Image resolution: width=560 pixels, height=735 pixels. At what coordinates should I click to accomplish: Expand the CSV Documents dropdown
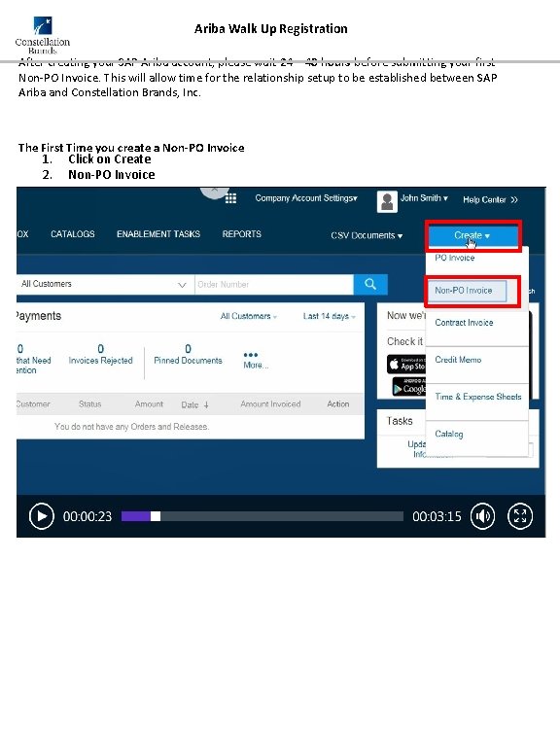point(367,235)
